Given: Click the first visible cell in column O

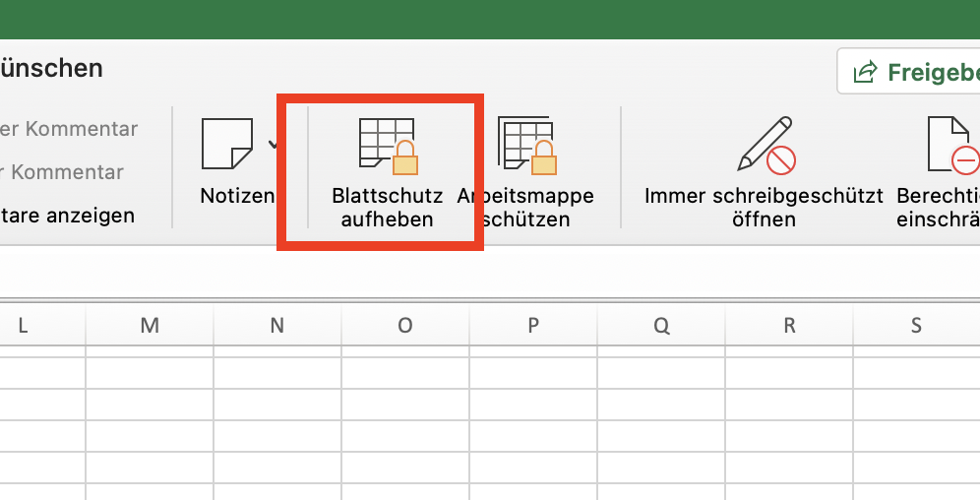Looking at the screenshot, I should pos(405,373).
